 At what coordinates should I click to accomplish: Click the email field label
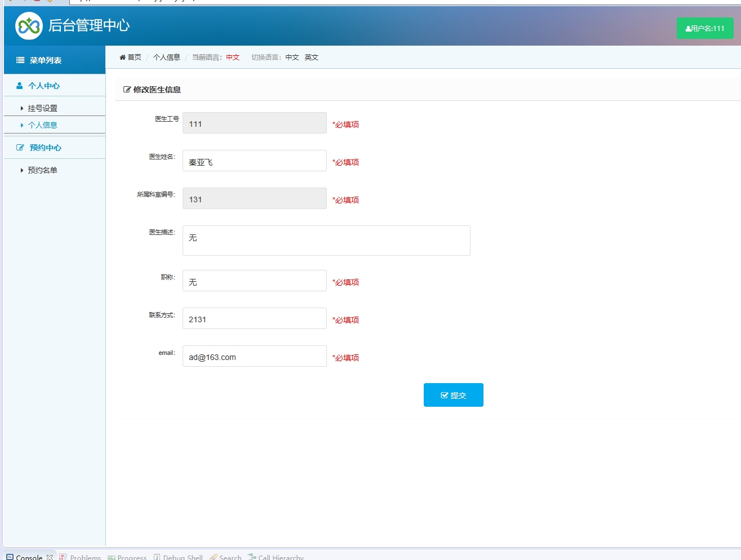[167, 353]
